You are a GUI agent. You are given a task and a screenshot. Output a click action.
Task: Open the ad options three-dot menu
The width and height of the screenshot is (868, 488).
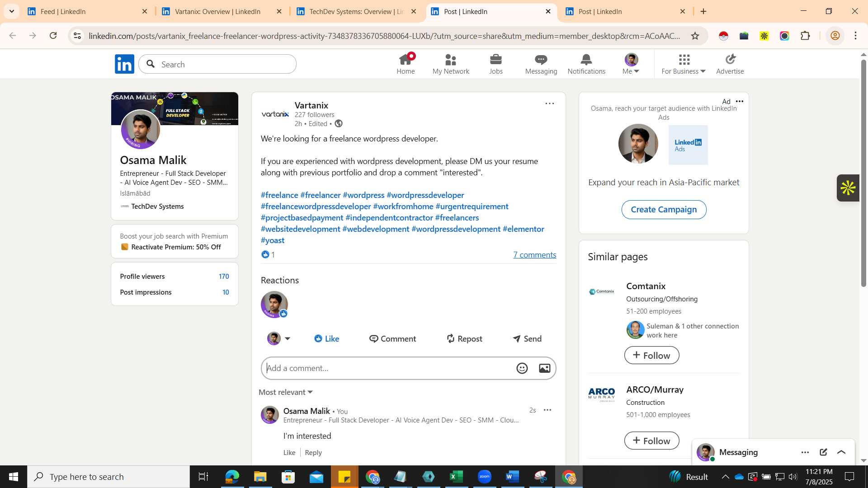740,101
